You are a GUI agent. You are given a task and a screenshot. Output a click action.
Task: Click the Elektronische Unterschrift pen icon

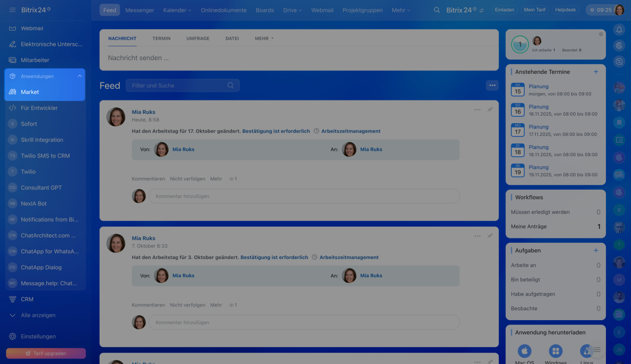(x=13, y=44)
